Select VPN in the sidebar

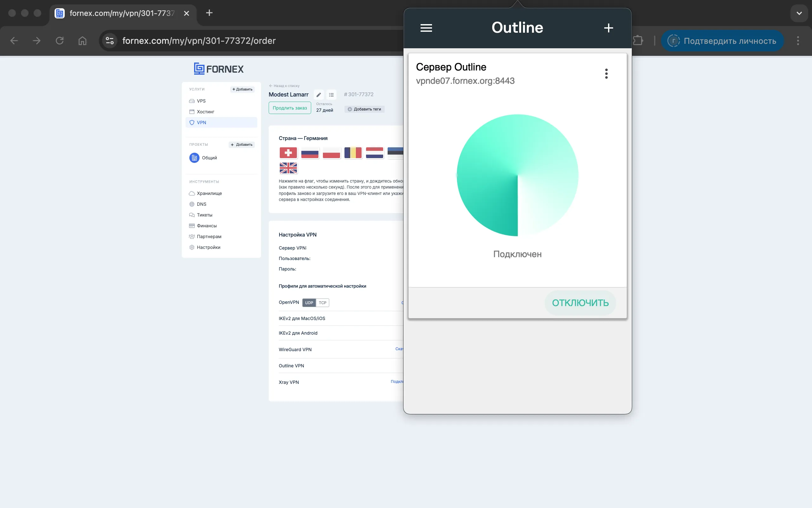point(221,122)
